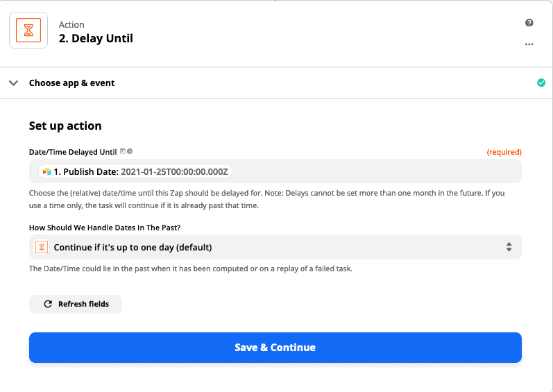Screen dimensions: 553x392
Task: Click the Delay Until hourglass app icon
Action: click(28, 31)
